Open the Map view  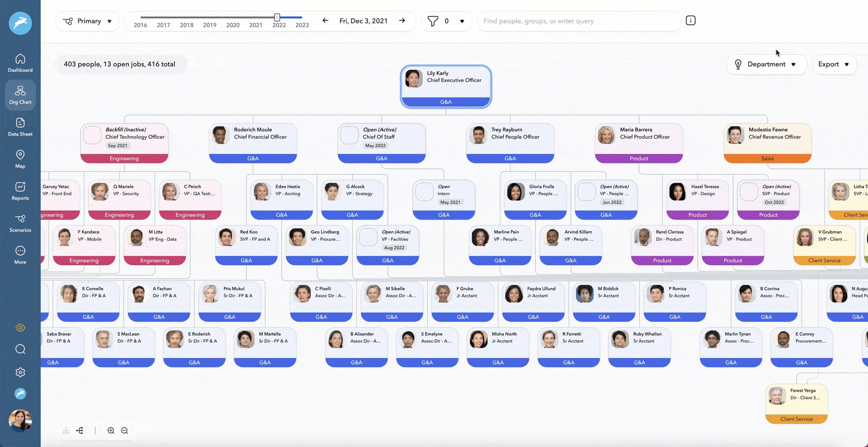click(20, 158)
